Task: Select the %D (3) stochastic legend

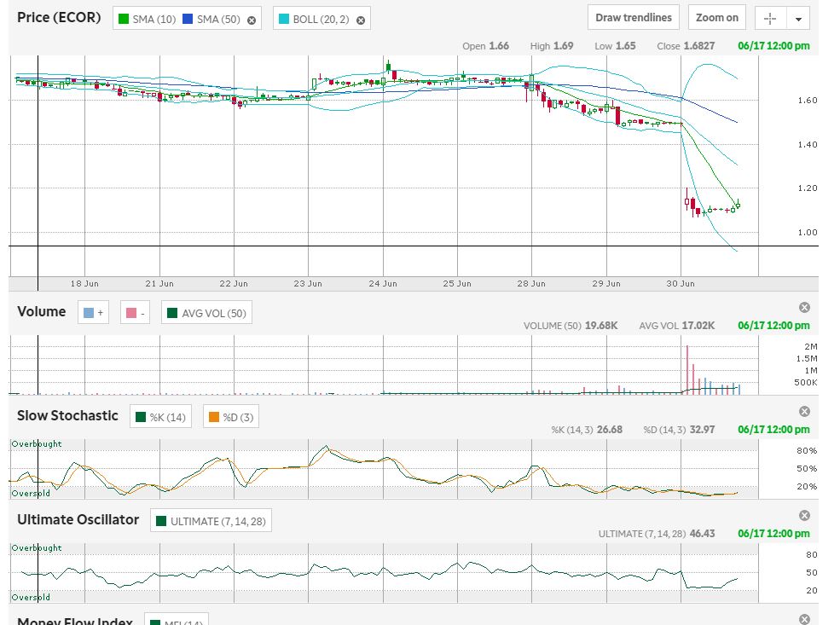Action: coord(230,417)
